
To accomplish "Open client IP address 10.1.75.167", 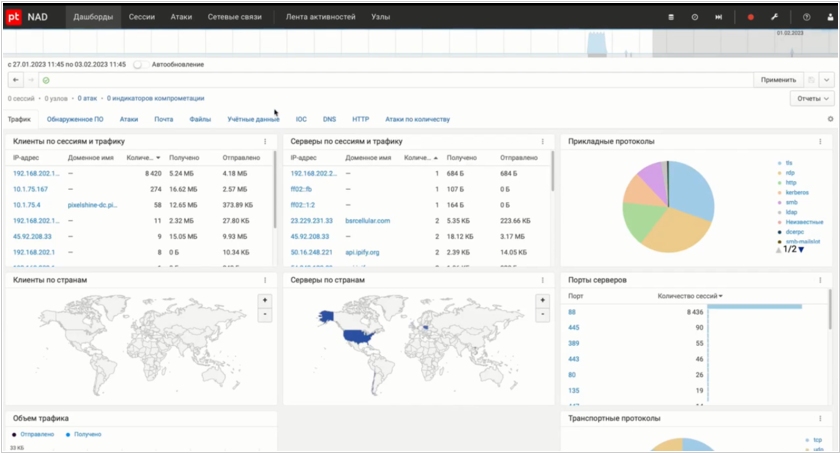I will [x=30, y=188].
